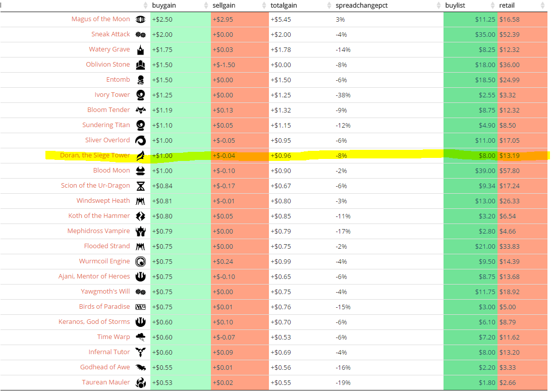Click Flooded Strand retail price cell $33.83
Viewport: 553px width, 392px height.
coord(510,246)
